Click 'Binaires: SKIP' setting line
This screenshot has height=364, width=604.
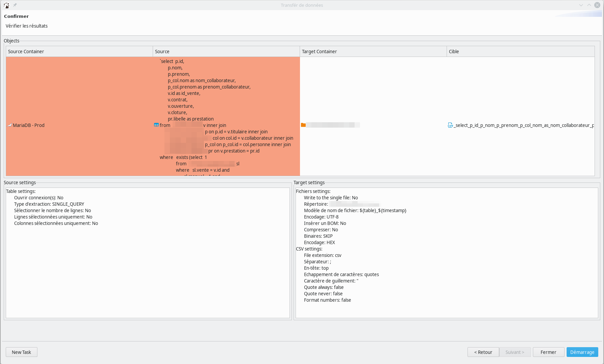coord(318,236)
